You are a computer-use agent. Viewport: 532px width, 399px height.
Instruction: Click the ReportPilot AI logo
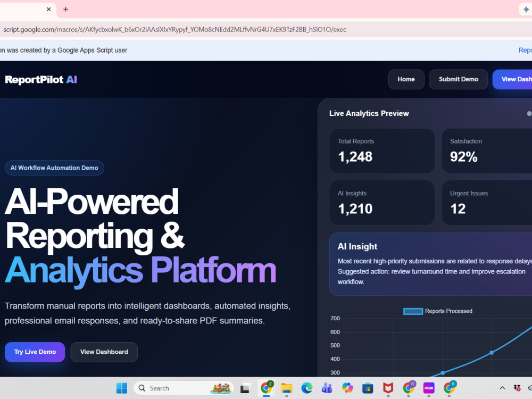(41, 79)
